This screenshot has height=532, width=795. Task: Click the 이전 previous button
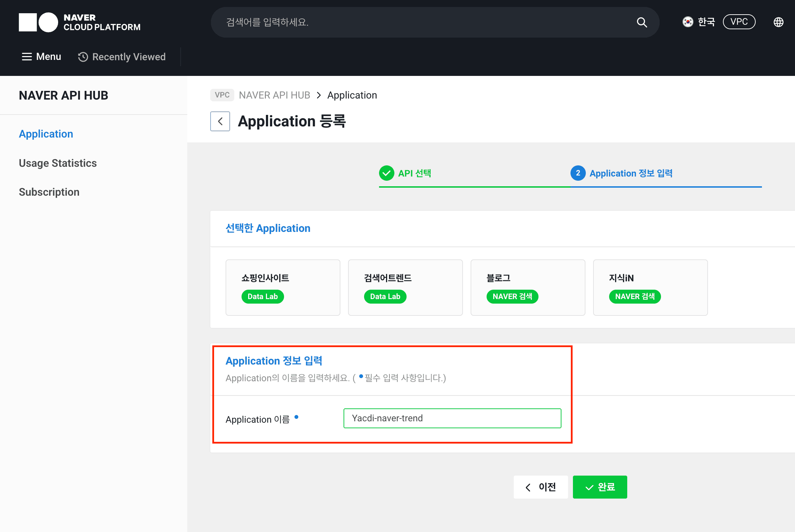coord(541,487)
